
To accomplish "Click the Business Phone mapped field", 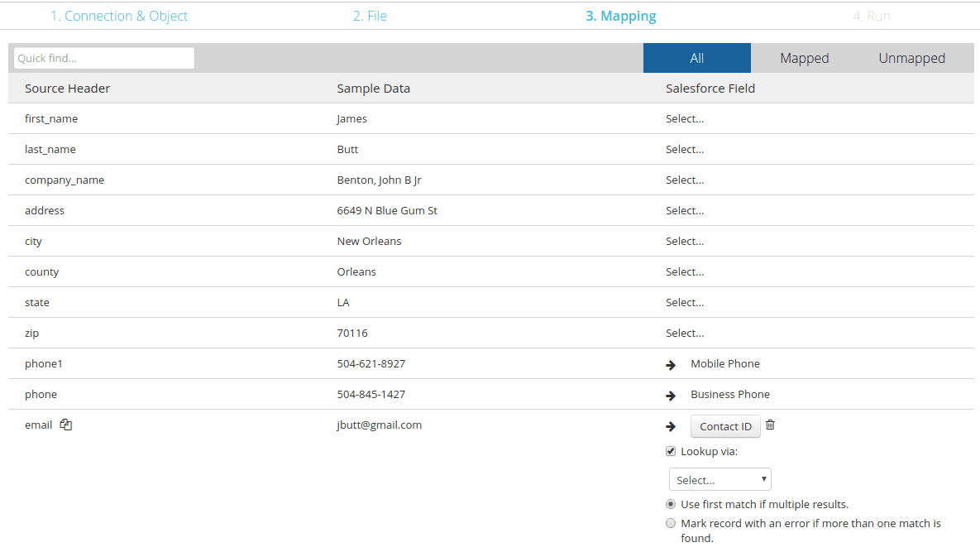I will coord(730,395).
